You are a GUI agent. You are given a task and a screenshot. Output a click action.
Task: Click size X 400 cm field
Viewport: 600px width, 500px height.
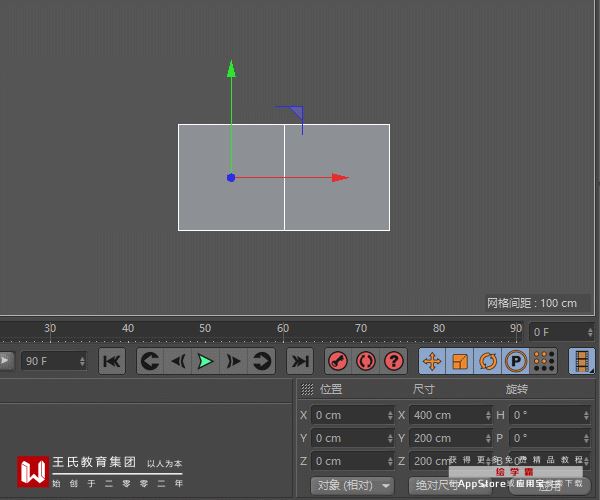point(451,415)
